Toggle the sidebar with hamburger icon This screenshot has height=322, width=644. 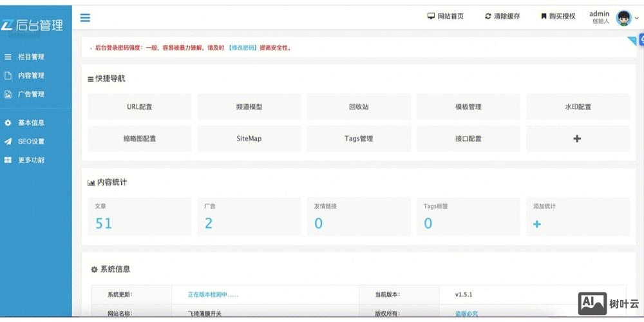click(85, 17)
